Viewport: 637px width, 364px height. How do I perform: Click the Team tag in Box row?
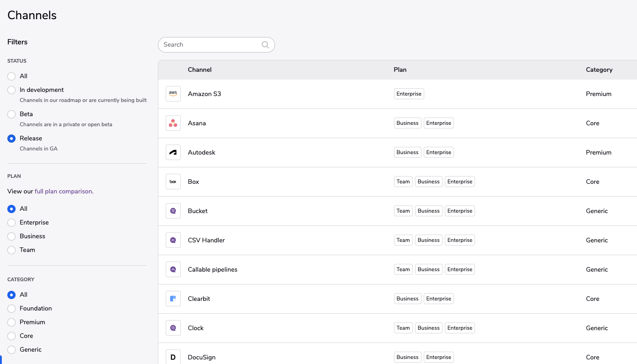[x=403, y=182]
